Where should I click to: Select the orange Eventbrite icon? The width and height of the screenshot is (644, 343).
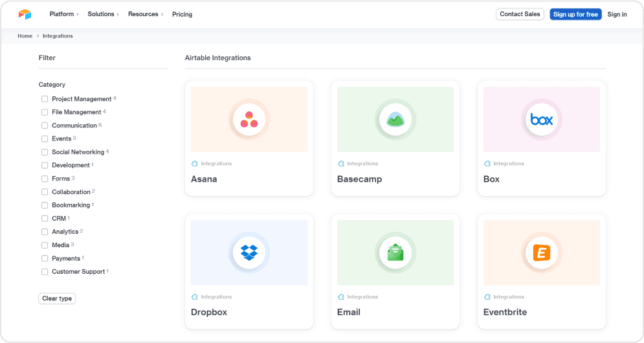[x=542, y=253]
